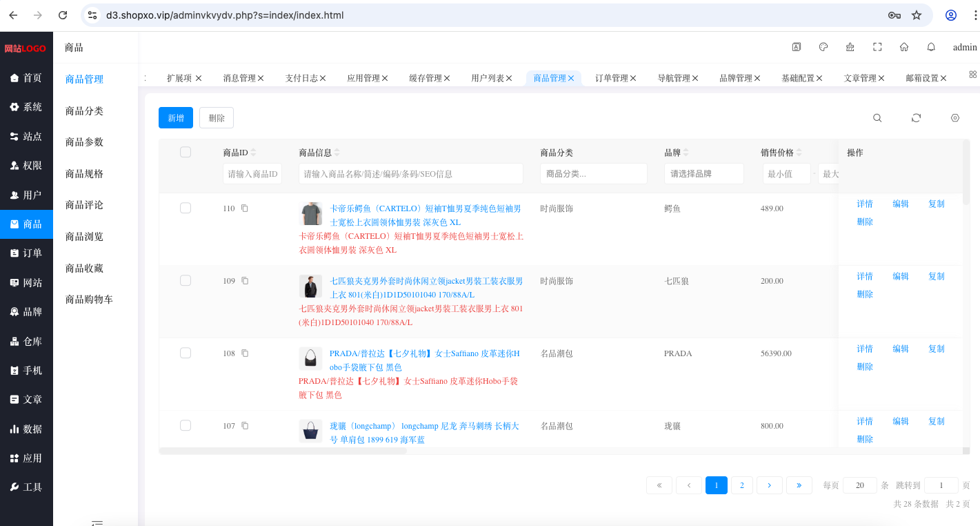Open the notification bell

[931, 47]
